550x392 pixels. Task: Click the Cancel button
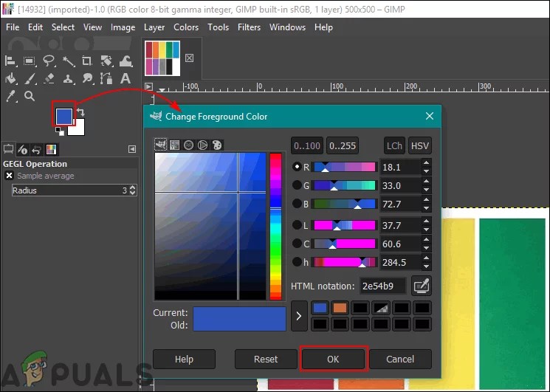(x=400, y=359)
